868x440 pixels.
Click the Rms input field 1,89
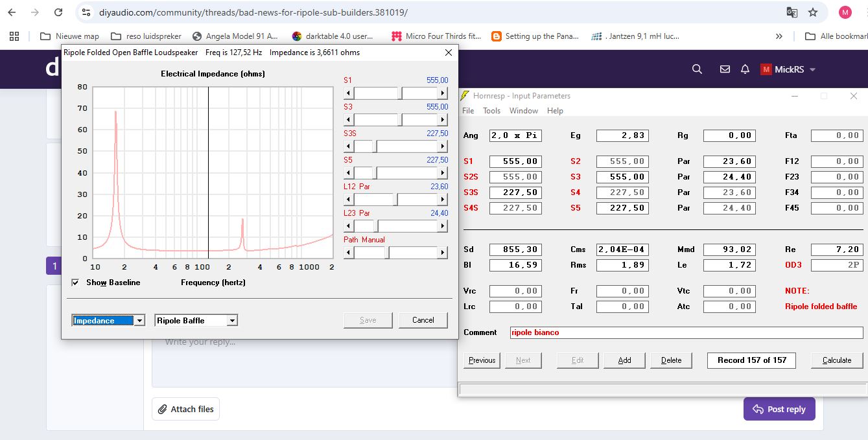click(622, 265)
